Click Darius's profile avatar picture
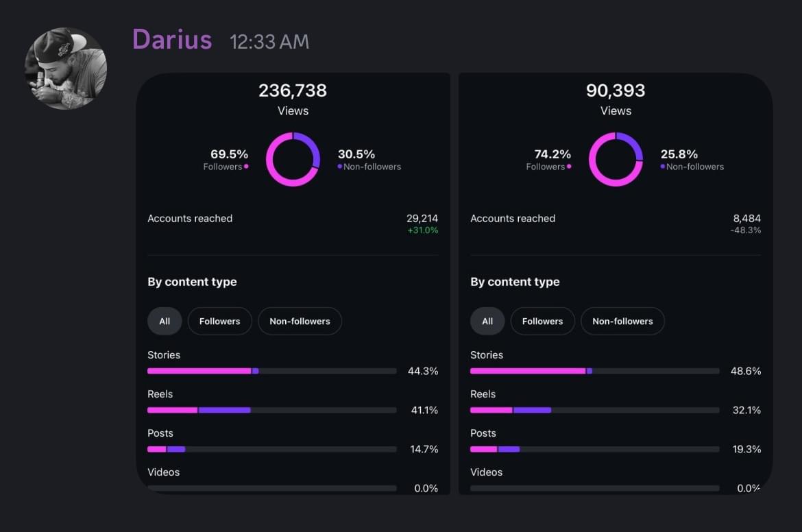This screenshot has width=802, height=532. coord(66,69)
